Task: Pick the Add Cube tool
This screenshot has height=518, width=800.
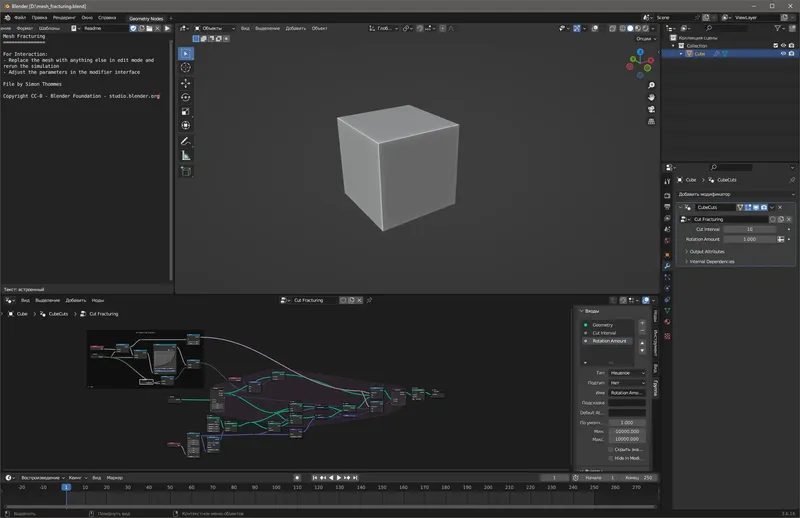Action: point(186,171)
